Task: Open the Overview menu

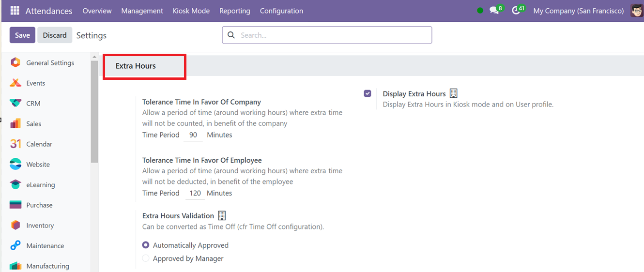Action: click(97, 11)
